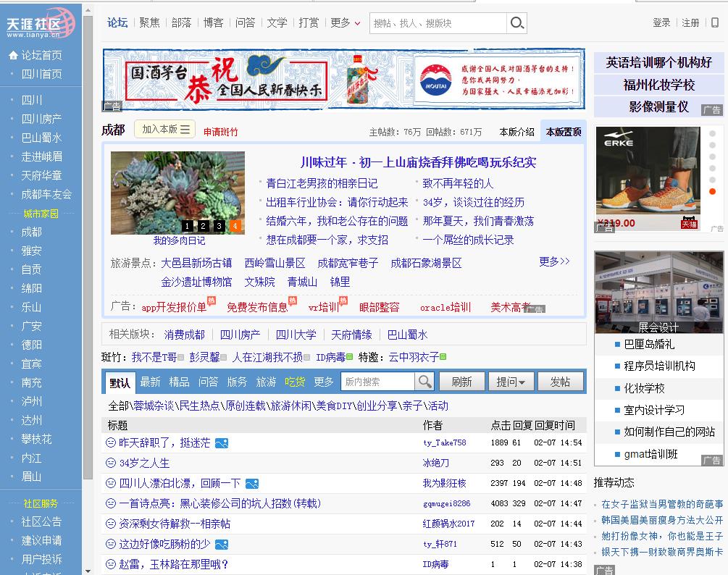This screenshot has width=728, height=575.
Task: Open the 博客 tab in top navigation
Action: coord(214,22)
